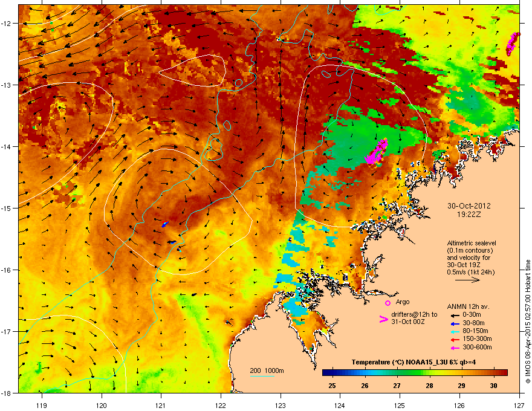The height and width of the screenshot is (411, 532).
Task: Click the latitude axis label -12
Action: (6, 23)
